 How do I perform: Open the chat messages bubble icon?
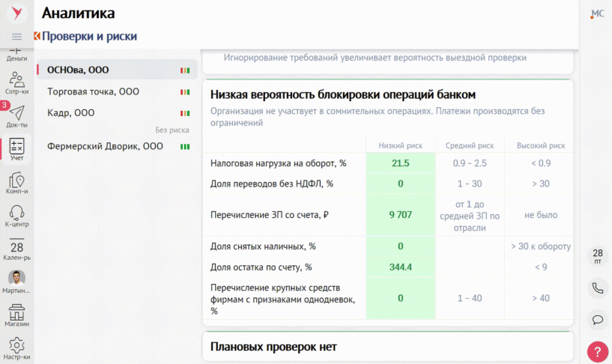point(597,320)
